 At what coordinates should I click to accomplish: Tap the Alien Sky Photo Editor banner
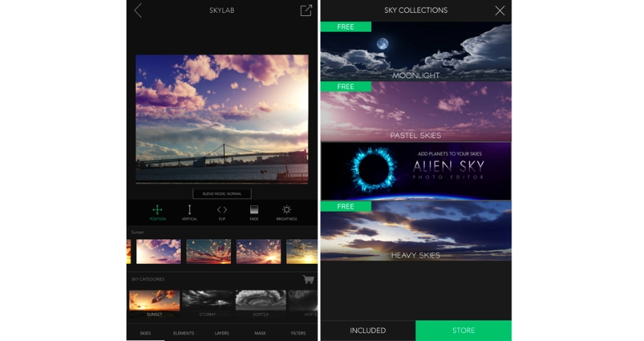click(x=415, y=170)
